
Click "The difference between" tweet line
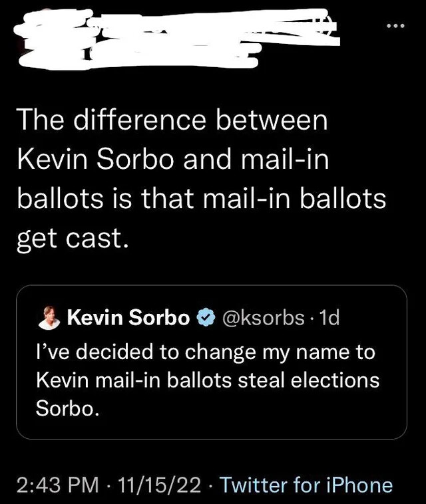(172, 120)
